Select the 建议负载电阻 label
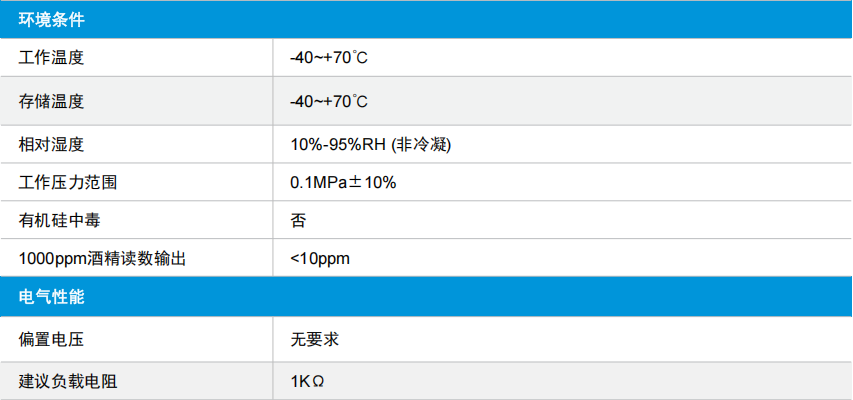The image size is (853, 400). pos(67,381)
